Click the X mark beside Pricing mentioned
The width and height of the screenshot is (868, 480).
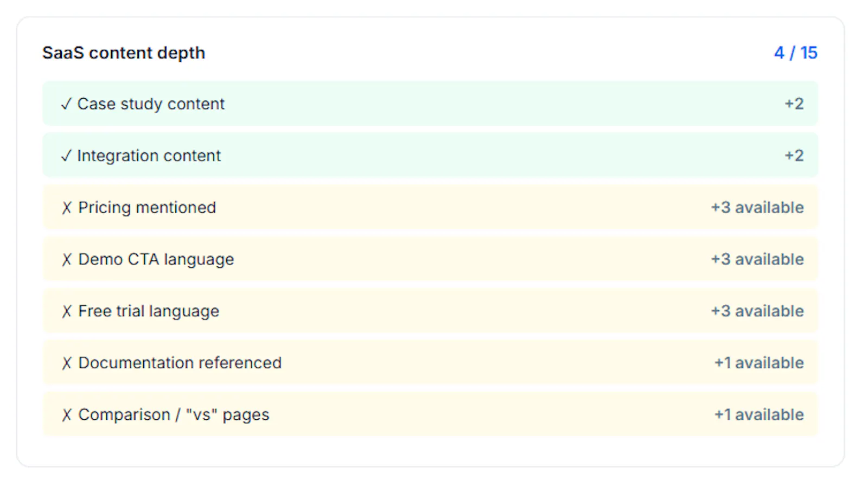click(67, 208)
